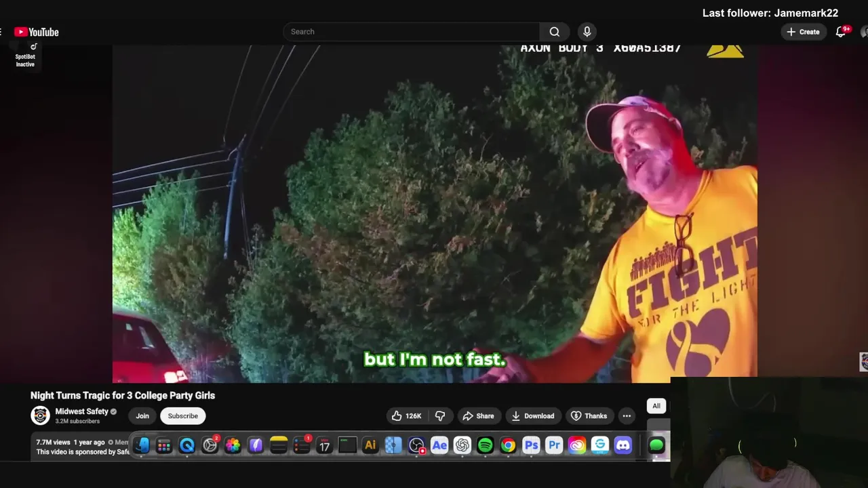
Task: Open the Xcode-like blueprint app in dock
Action: (393, 445)
